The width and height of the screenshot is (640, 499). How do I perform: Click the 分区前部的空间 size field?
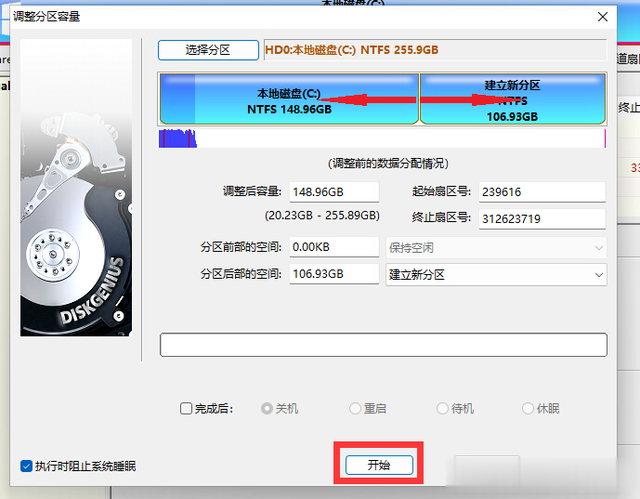point(334,247)
